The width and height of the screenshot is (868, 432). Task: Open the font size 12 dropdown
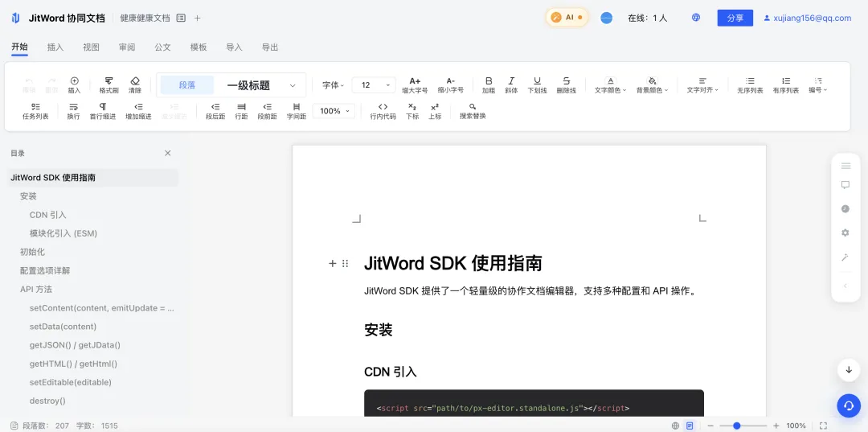pyautogui.click(x=374, y=85)
